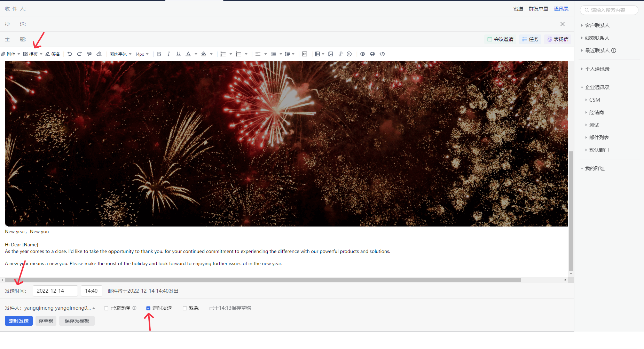Select the 任务 task option
This screenshot has height=349, width=644.
(x=530, y=39)
